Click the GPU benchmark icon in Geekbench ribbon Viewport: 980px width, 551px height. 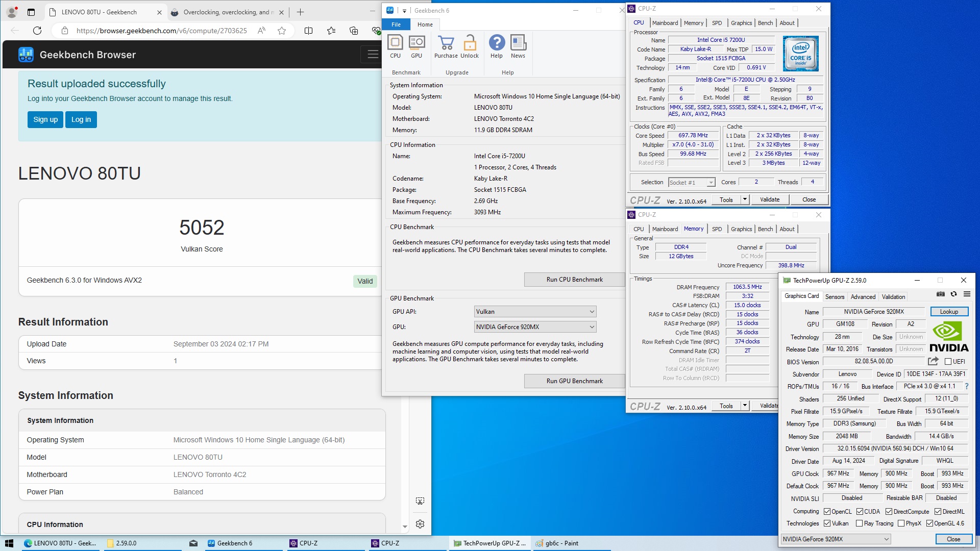coord(416,46)
